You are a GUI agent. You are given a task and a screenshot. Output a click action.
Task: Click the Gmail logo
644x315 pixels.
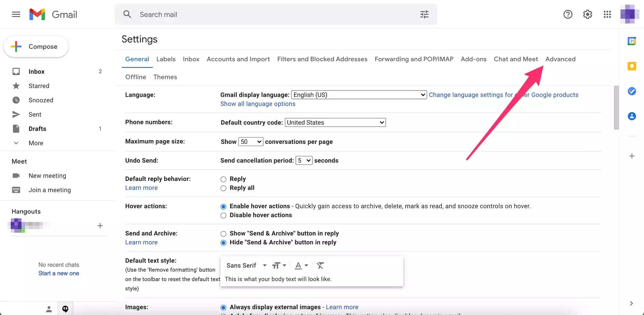pos(53,14)
